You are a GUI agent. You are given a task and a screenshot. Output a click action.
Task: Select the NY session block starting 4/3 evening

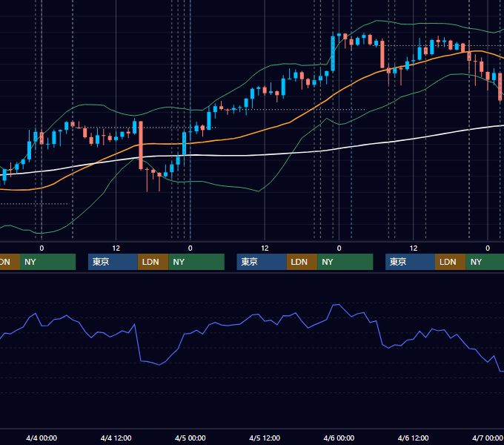47,262
